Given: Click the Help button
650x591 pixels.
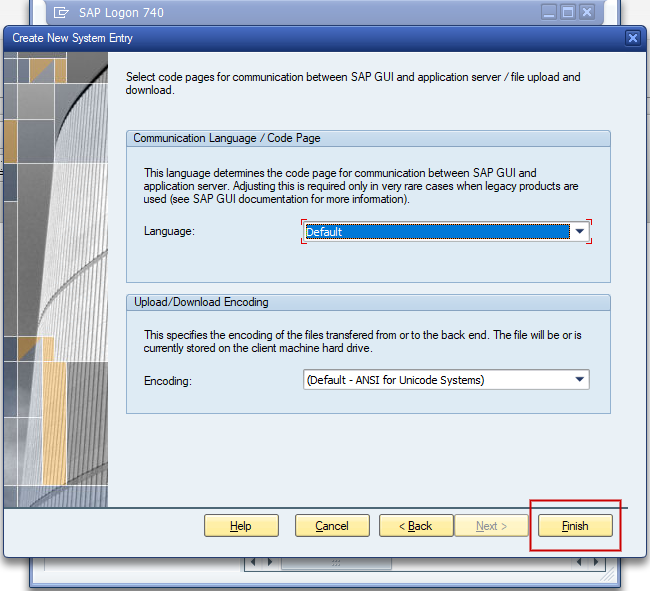Looking at the screenshot, I should [x=241, y=526].
